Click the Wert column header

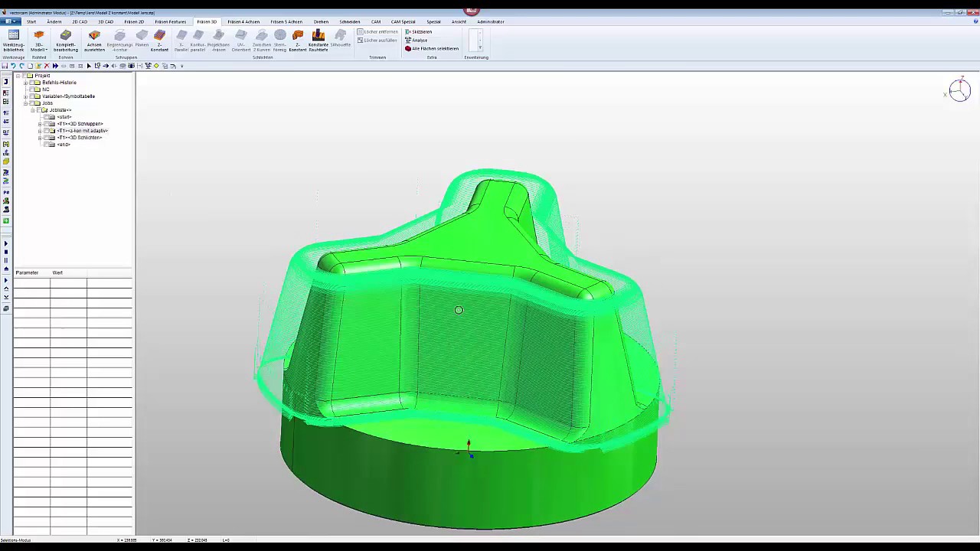(68, 272)
